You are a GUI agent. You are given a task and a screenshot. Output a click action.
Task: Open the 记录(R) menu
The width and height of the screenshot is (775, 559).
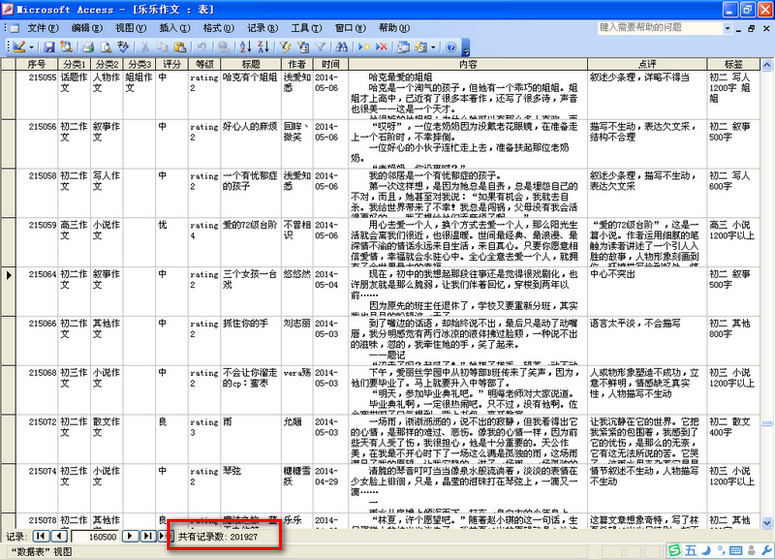point(262,28)
